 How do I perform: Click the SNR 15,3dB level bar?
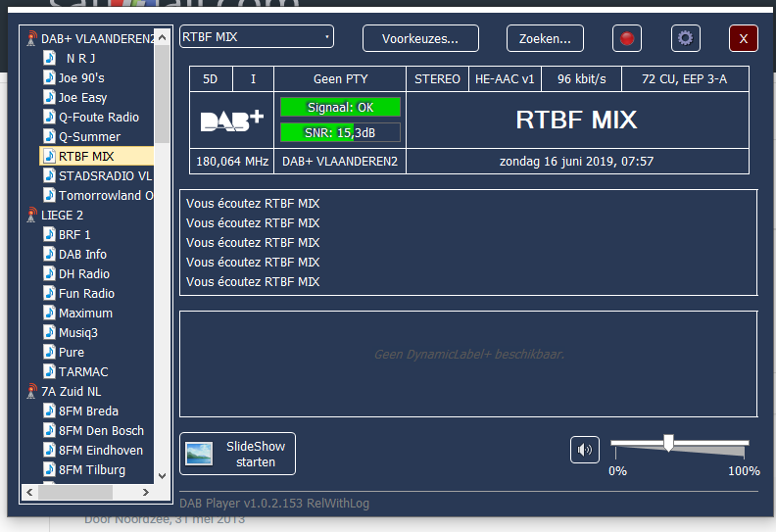(x=341, y=132)
